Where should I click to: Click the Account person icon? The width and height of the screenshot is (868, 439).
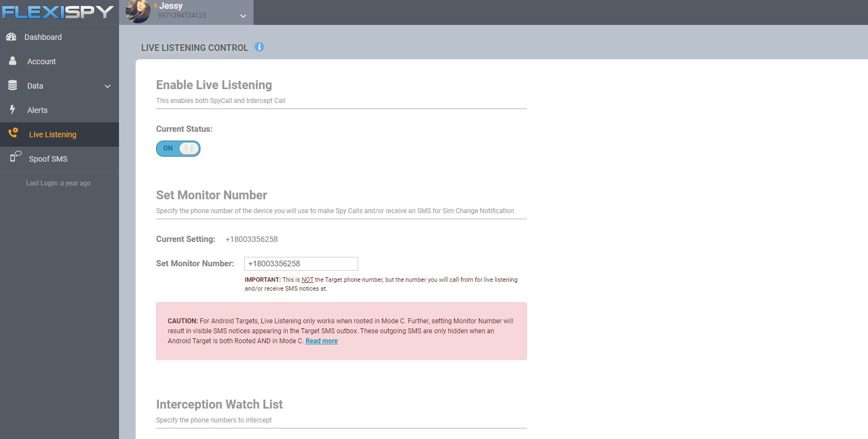tap(13, 61)
